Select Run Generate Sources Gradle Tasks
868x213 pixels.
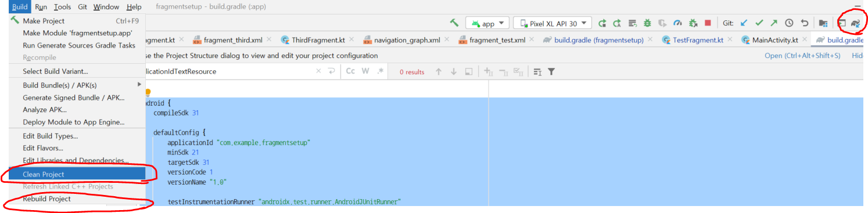coord(77,45)
